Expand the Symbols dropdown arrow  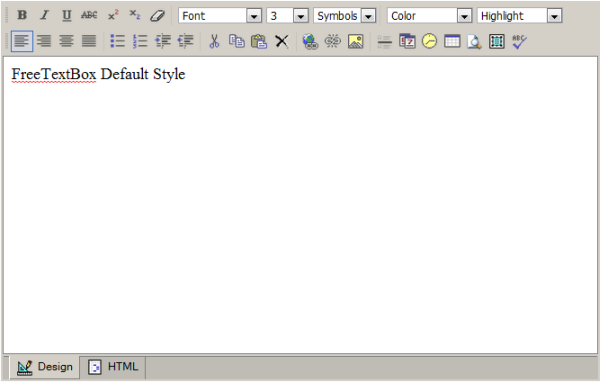click(x=368, y=16)
